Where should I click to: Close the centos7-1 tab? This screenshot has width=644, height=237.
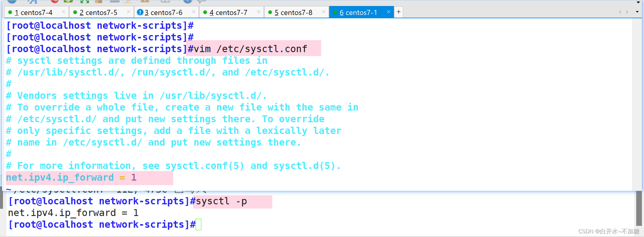(388, 12)
